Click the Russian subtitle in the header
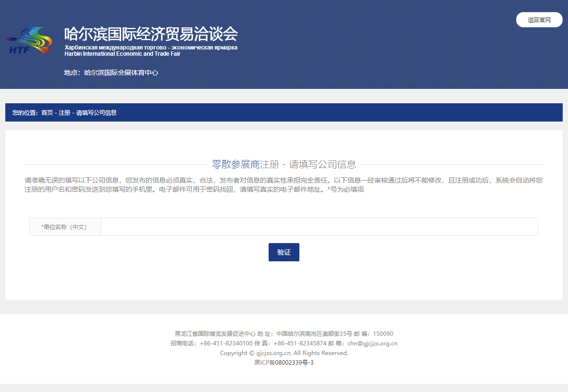 click(150, 48)
